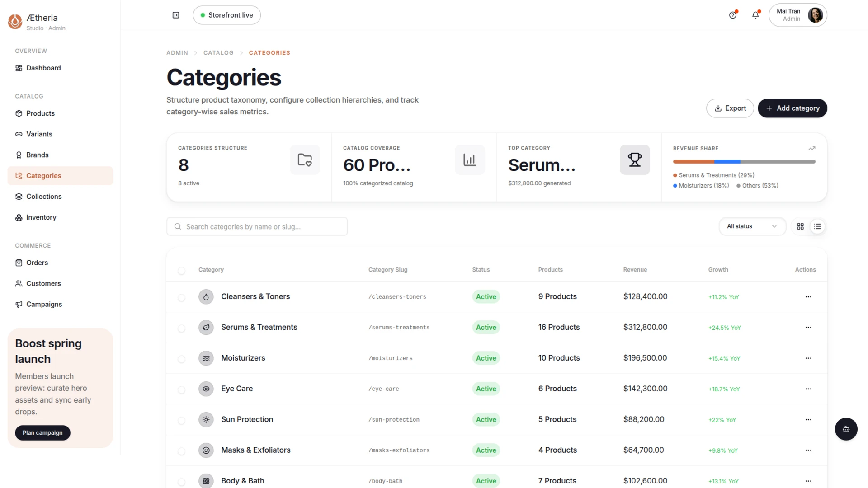
Task: Open actions menu for Cleansers & Toners
Action: click(x=808, y=297)
